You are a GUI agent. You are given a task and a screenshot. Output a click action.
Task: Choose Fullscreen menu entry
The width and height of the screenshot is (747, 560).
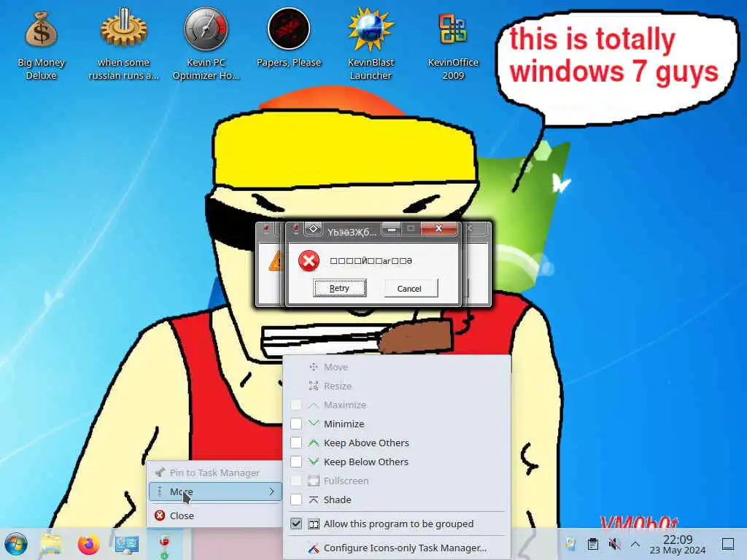[x=396, y=481]
